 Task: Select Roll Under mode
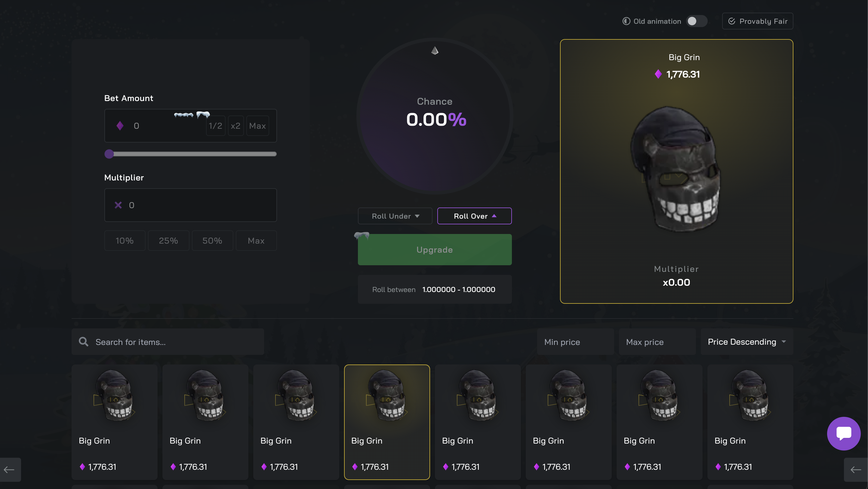pos(395,216)
